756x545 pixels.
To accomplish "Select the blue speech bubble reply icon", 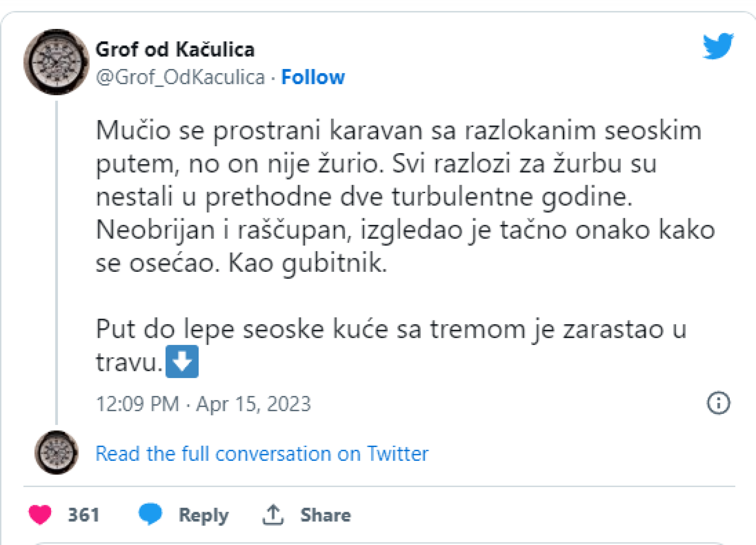I will click(151, 514).
